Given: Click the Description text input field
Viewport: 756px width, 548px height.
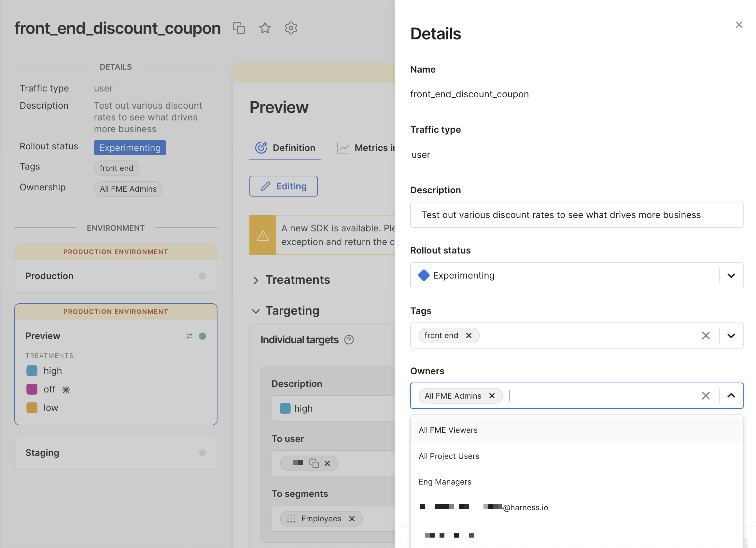Looking at the screenshot, I should [576, 215].
